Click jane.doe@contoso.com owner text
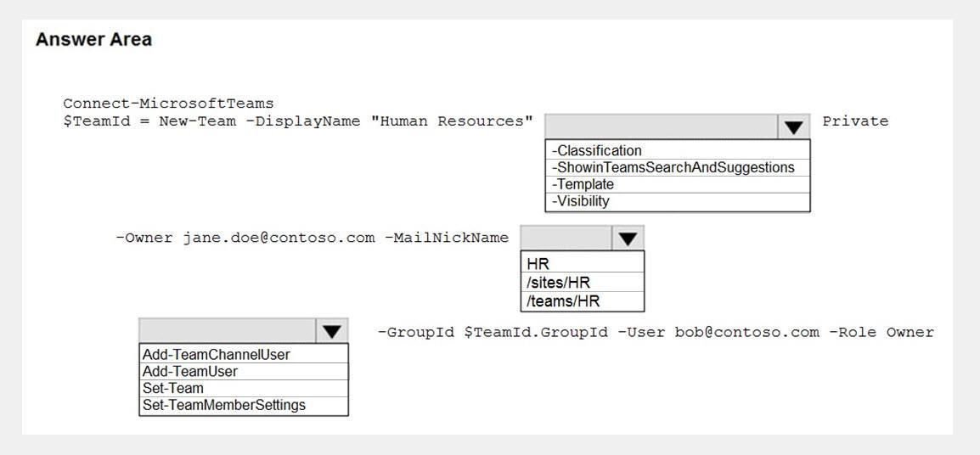 pyautogui.click(x=279, y=238)
